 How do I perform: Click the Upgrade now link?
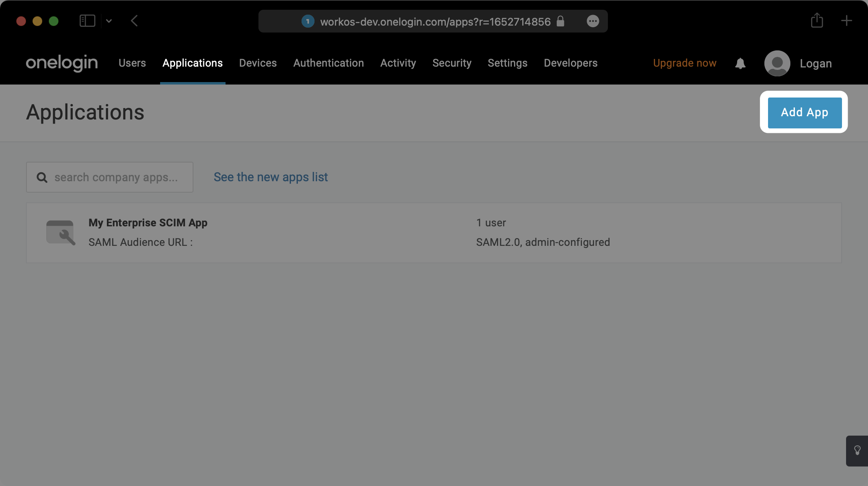(x=685, y=63)
